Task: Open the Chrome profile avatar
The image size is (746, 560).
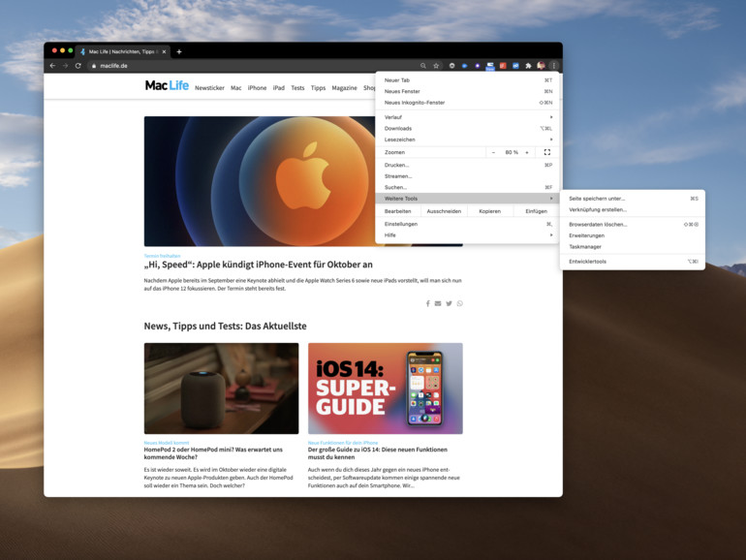Action: [541, 66]
